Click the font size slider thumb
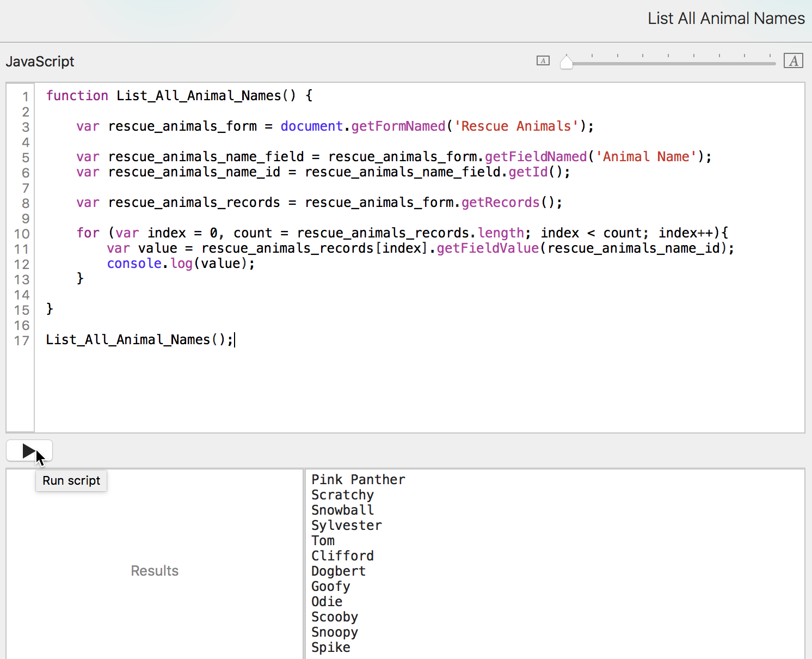The height and width of the screenshot is (659, 812). [x=567, y=63]
